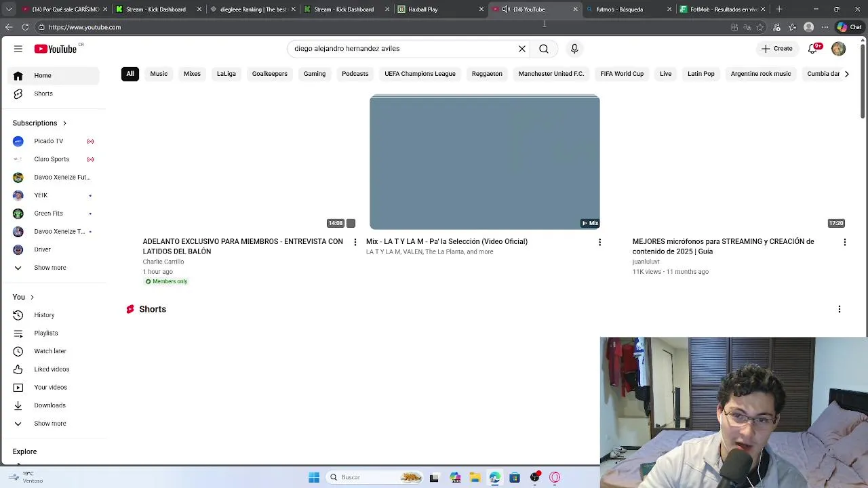Select the LaLiga filter chip
The width and height of the screenshot is (868, 488).
click(x=226, y=74)
